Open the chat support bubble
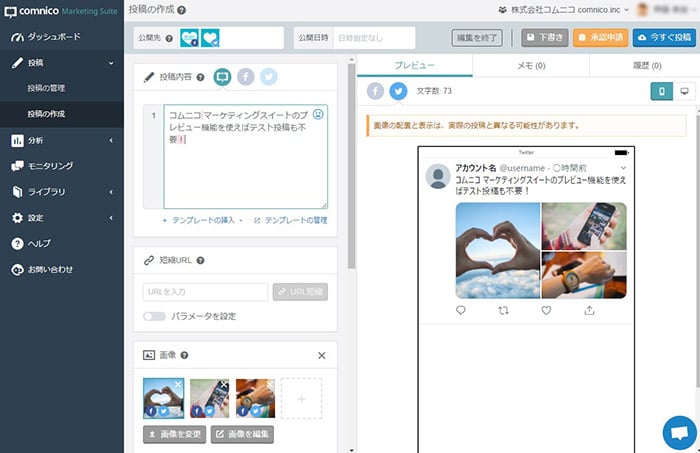The height and width of the screenshot is (453, 700). pos(679,433)
